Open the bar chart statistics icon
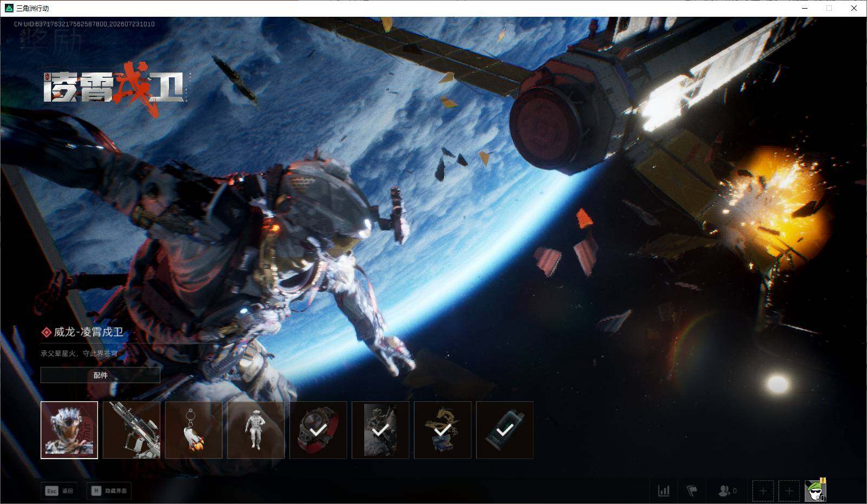 tap(664, 491)
